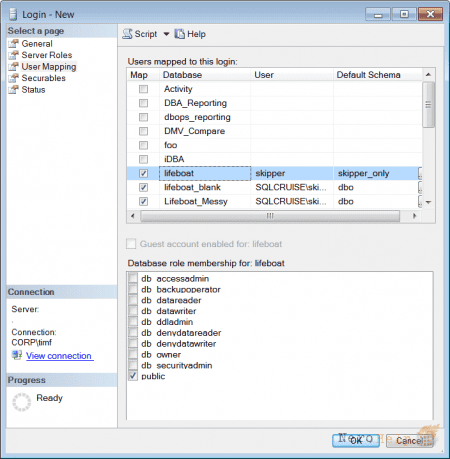Select the DMV_Compare database row
This screenshot has width=450, height=459.
275,131
